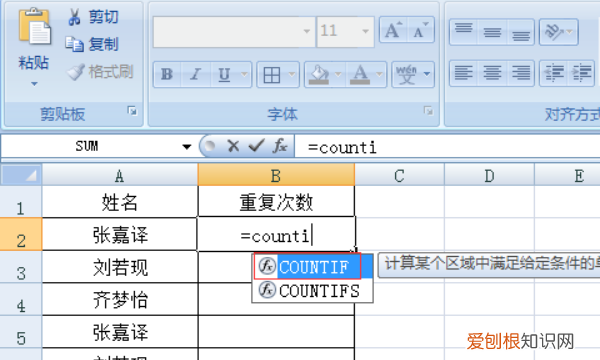Screen dimensions: 600x360
Task: Open the Underline style dropdown arrow
Action: pyautogui.click(x=245, y=74)
